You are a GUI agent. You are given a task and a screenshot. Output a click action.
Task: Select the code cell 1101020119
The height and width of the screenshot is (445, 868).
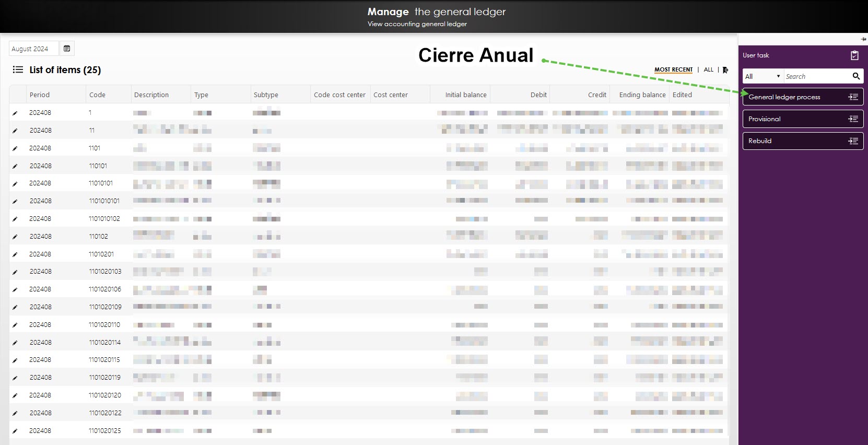[105, 378]
